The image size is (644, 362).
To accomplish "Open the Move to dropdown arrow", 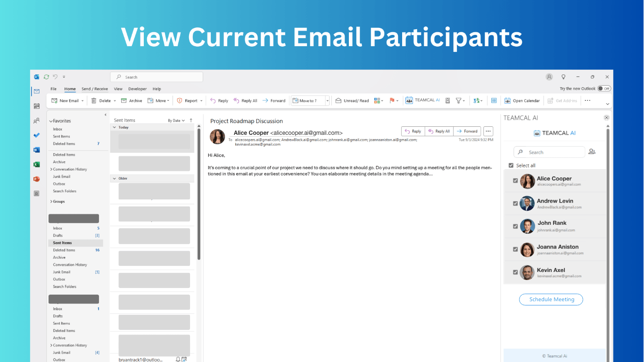I will point(327,100).
